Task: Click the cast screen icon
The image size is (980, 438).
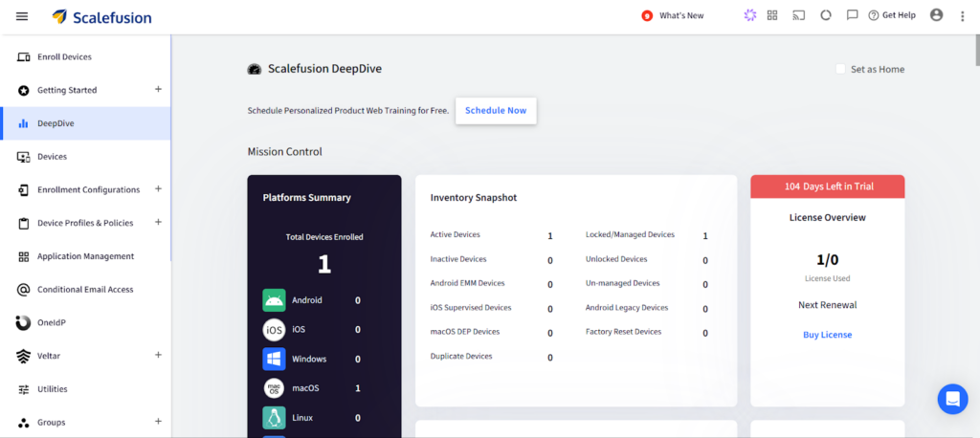Action: pos(799,15)
